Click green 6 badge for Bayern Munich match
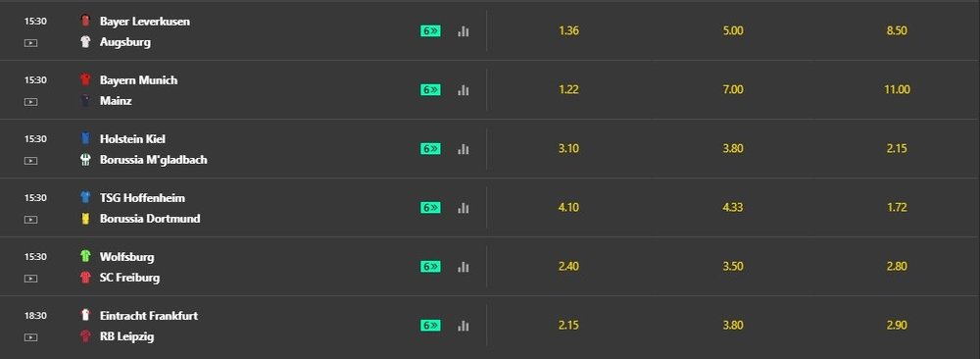Viewport: 980px width, 359px height. tap(430, 90)
